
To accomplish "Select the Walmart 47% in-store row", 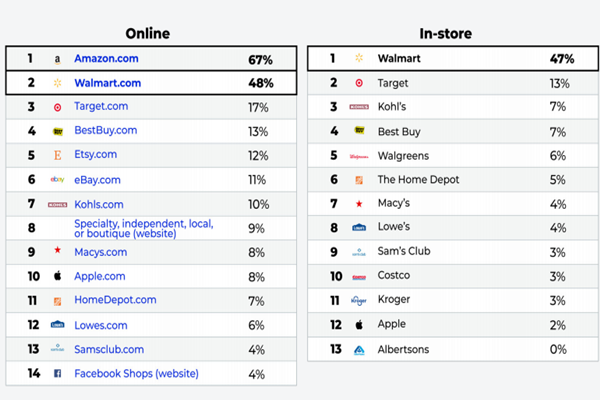I will click(x=453, y=59).
